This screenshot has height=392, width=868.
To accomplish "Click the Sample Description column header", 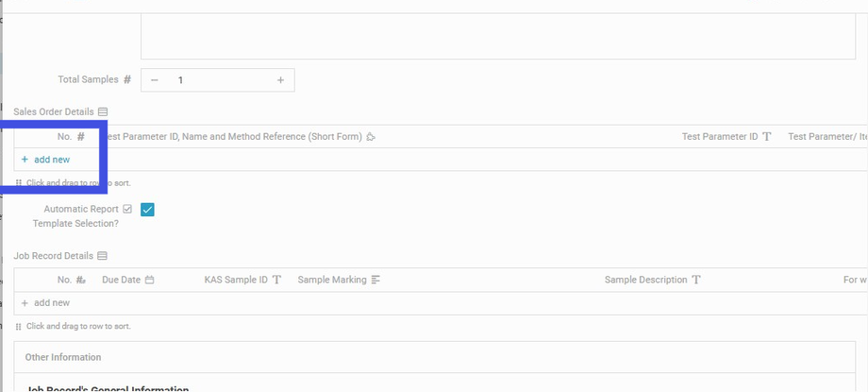I will click(646, 280).
